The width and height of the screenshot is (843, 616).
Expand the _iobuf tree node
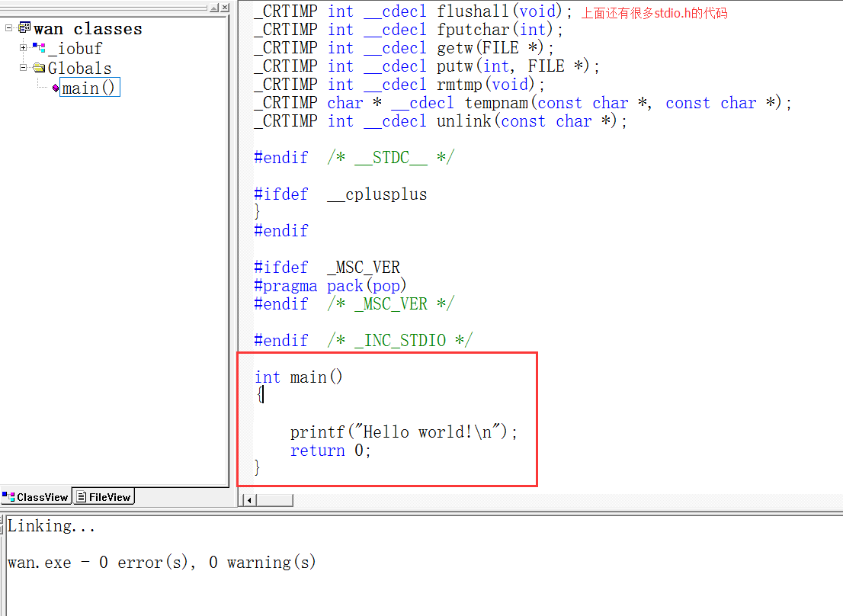(23, 48)
